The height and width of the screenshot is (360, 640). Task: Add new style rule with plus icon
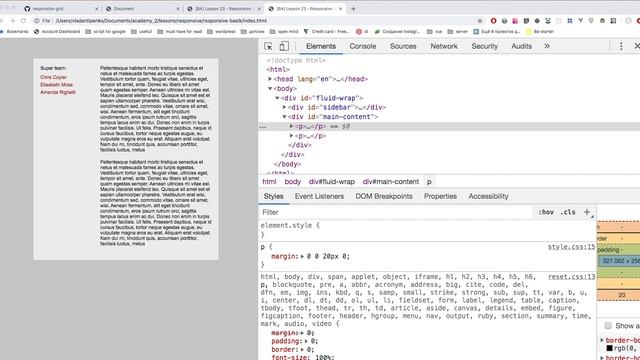[x=587, y=212]
